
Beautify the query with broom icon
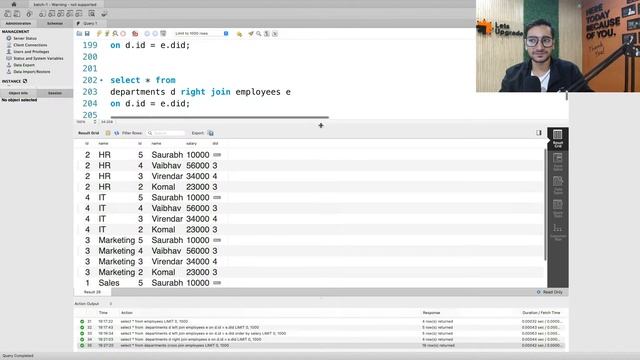(251, 33)
